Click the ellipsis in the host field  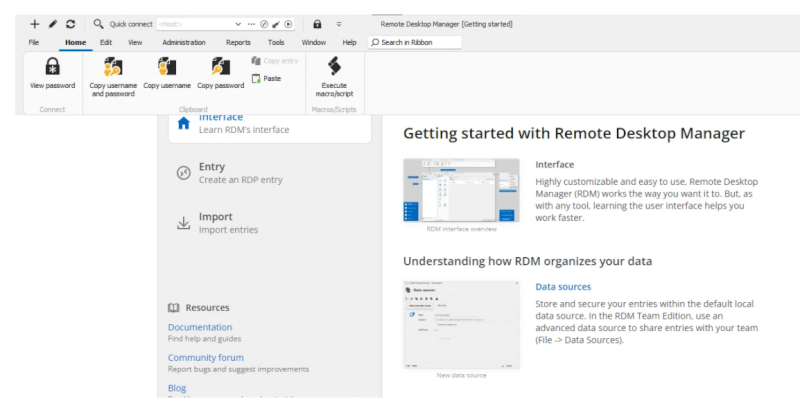[251, 24]
